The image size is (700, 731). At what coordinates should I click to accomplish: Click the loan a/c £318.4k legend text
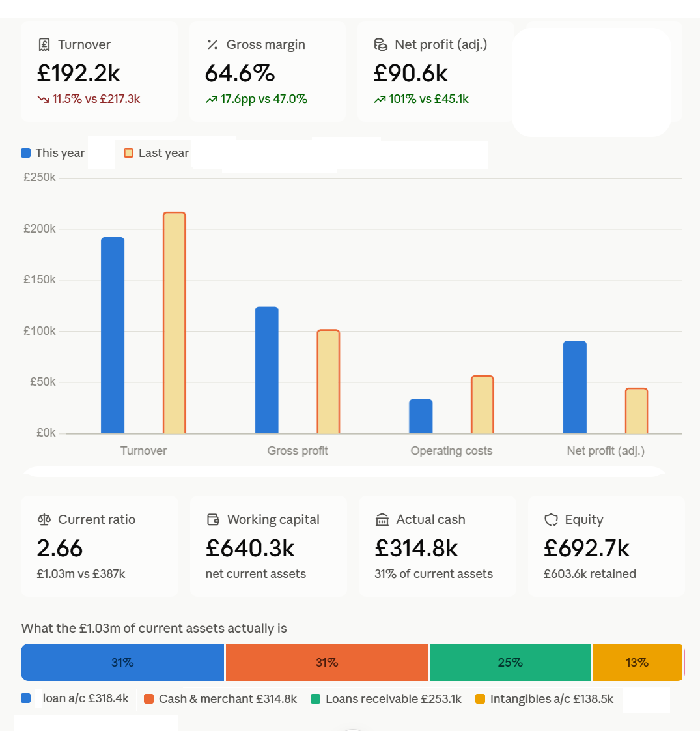pyautogui.click(x=86, y=698)
